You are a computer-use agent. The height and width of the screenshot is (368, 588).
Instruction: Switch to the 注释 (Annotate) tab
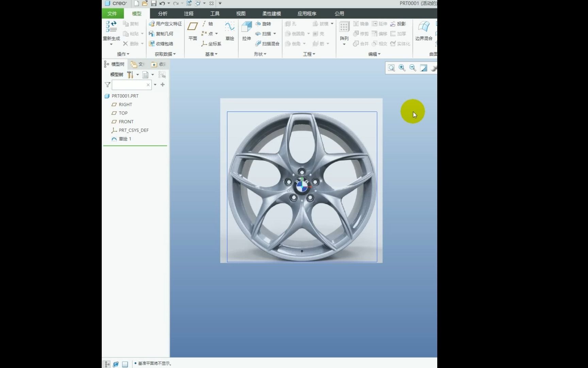[x=189, y=14]
